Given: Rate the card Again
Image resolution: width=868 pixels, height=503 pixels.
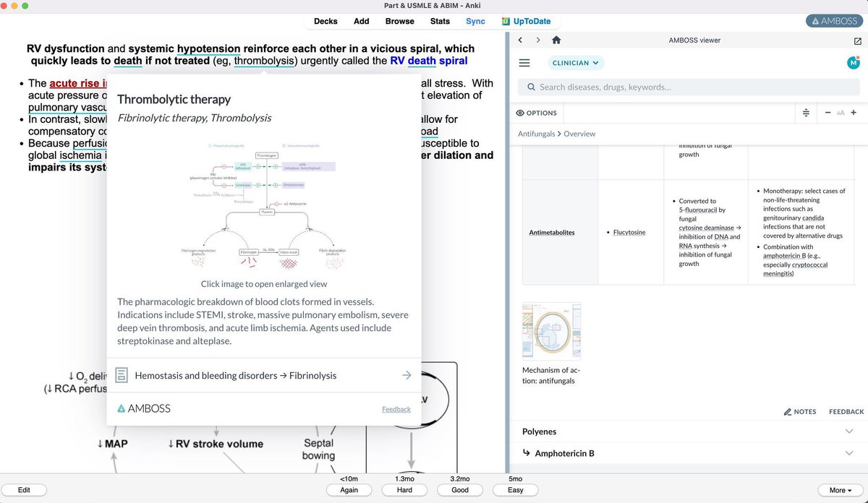Looking at the screenshot, I should (x=349, y=490).
